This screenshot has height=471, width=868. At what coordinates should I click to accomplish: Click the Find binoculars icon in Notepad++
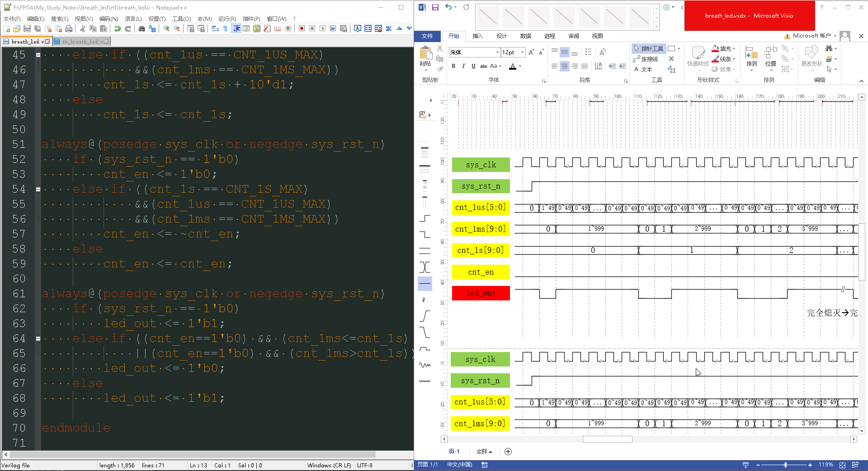(x=142, y=29)
